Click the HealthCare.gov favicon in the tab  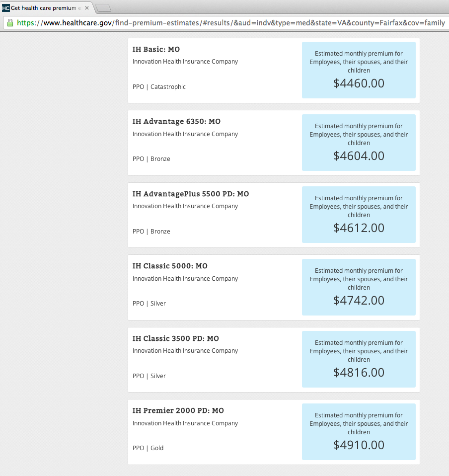click(5, 8)
